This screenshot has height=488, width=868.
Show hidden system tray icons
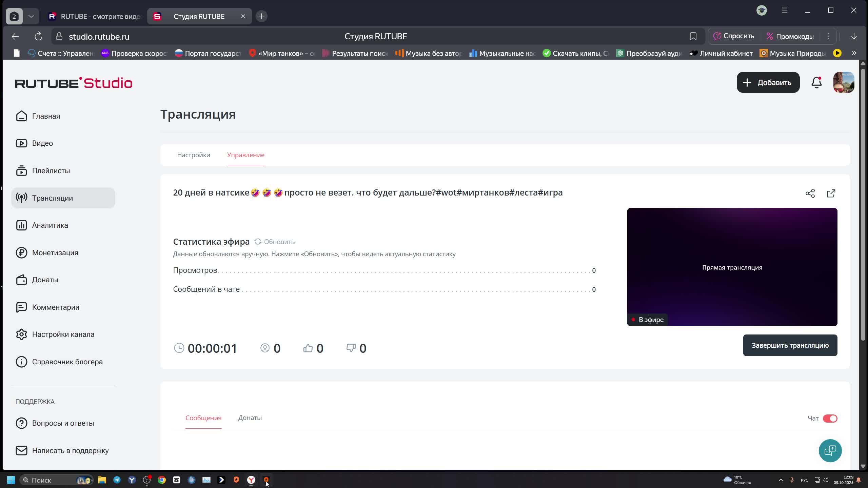(781, 480)
